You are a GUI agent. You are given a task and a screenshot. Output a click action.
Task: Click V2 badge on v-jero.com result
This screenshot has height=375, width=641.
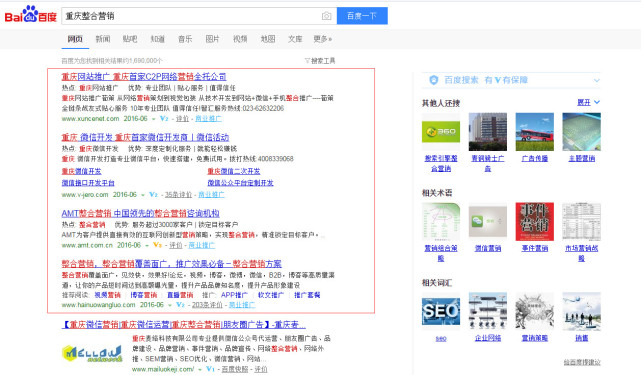tap(153, 195)
